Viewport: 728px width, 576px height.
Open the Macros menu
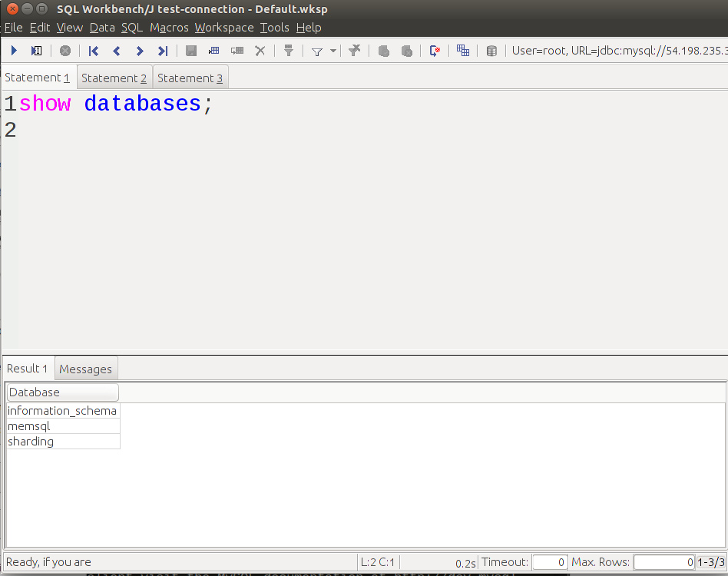168,27
